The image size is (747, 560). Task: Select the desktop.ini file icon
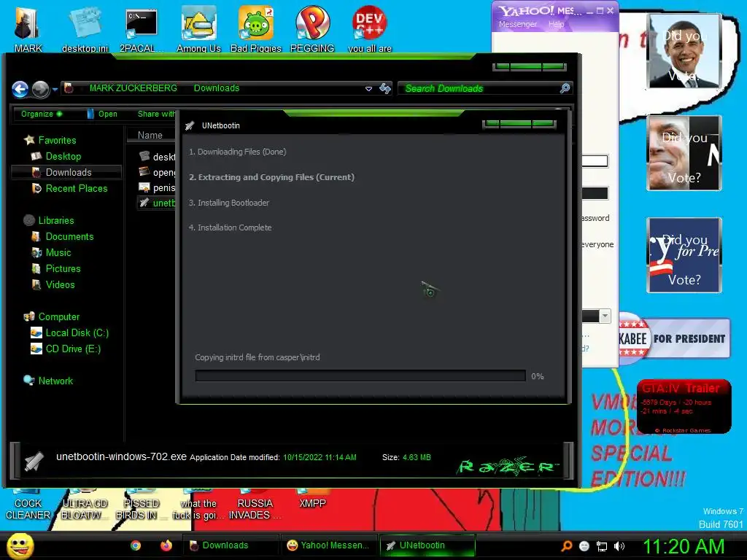85,28
